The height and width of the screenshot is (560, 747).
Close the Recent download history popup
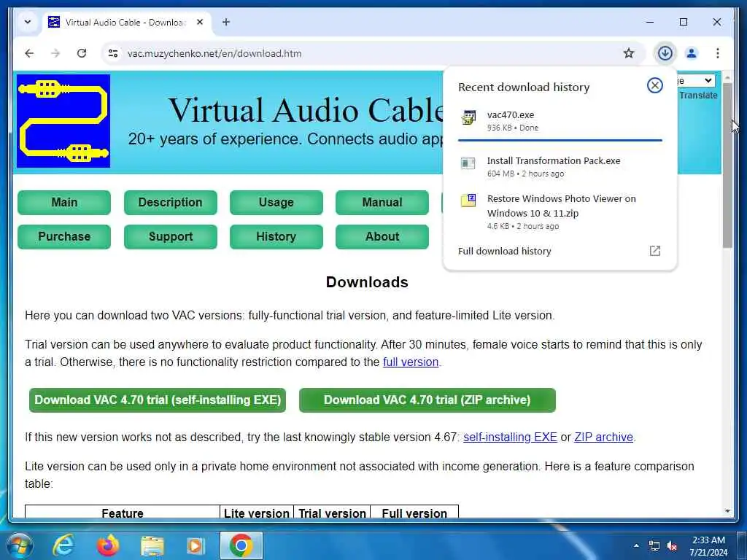(x=655, y=85)
